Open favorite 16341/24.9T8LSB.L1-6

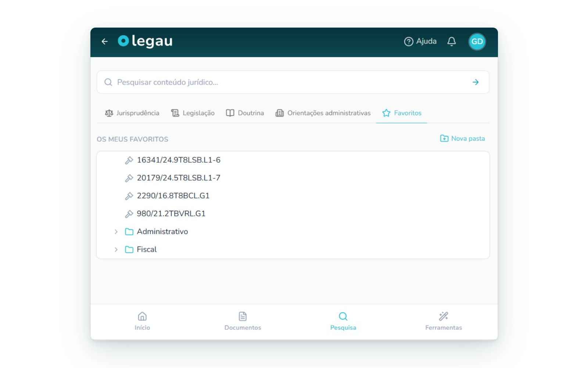179,160
